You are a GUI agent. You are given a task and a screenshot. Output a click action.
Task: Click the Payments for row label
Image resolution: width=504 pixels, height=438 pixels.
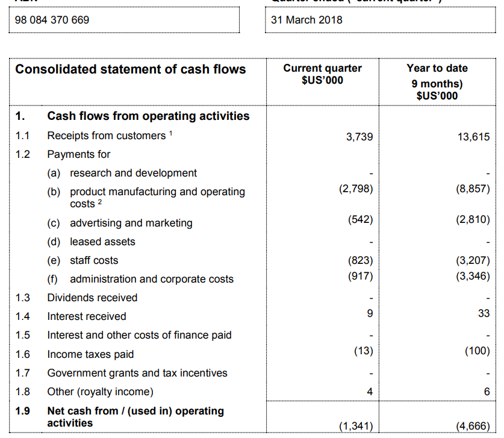click(x=79, y=154)
